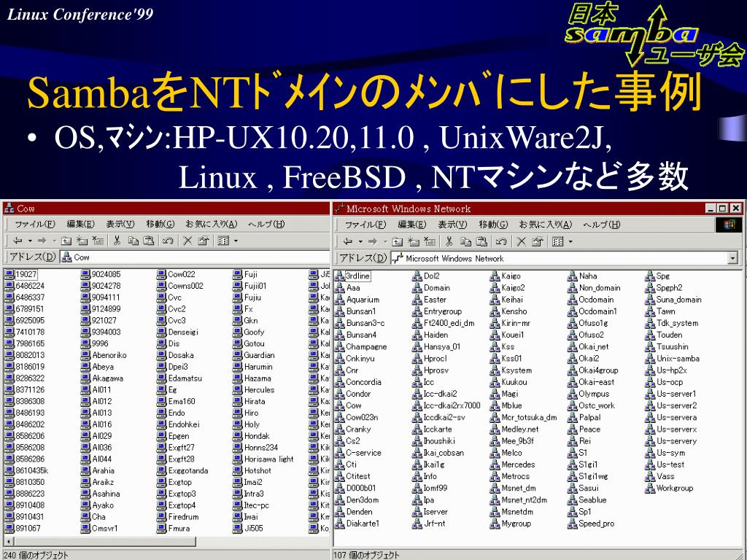This screenshot has width=747, height=560.
Task: Open Views dropdown arrow in Cow window
Action: [236, 241]
